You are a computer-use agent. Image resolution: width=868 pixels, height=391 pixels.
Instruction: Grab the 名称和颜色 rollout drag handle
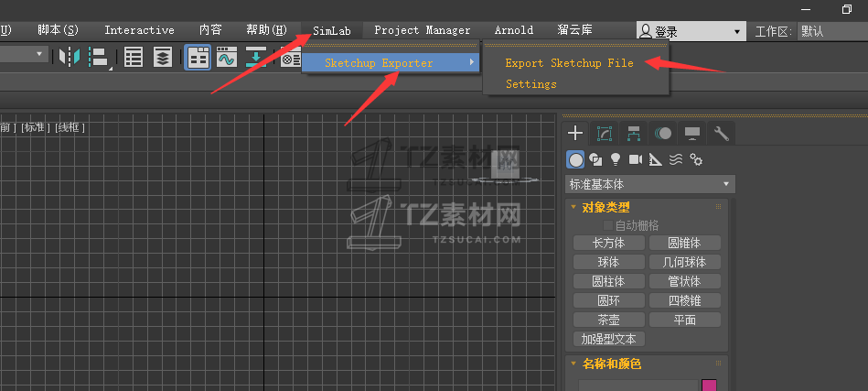coord(719,364)
